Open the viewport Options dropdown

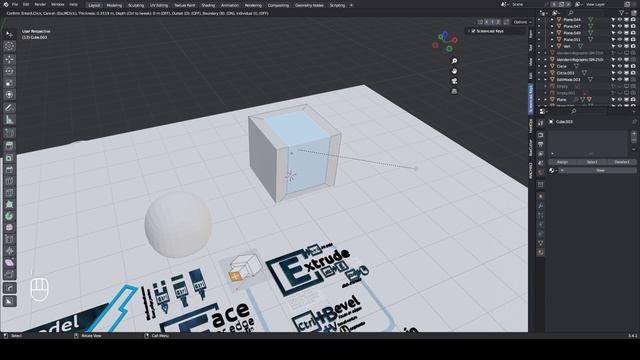[x=522, y=22]
